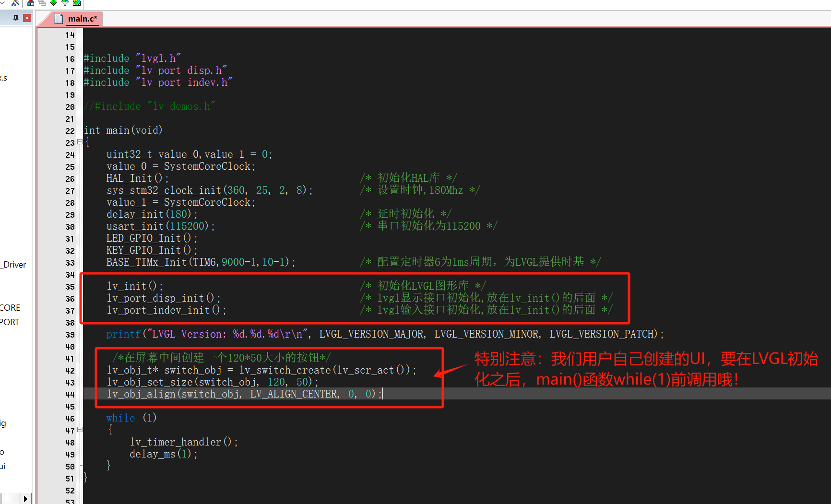Collapse the main function fold at line 23
Image resolution: width=831 pixels, height=504 pixels.
80,142
